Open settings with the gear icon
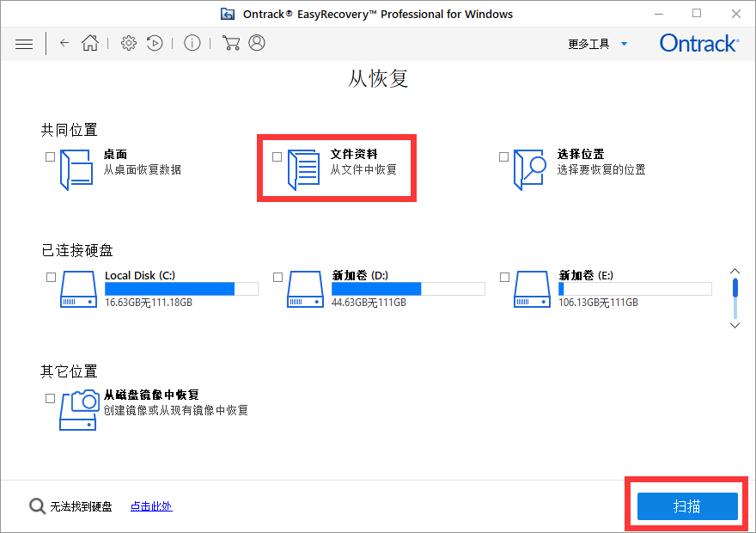756x533 pixels. point(129,43)
